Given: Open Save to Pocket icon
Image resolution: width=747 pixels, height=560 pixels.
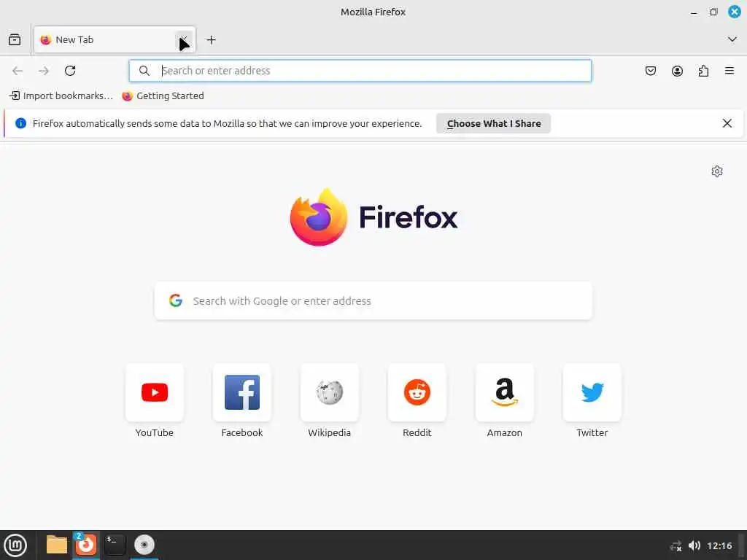Looking at the screenshot, I should [651, 71].
